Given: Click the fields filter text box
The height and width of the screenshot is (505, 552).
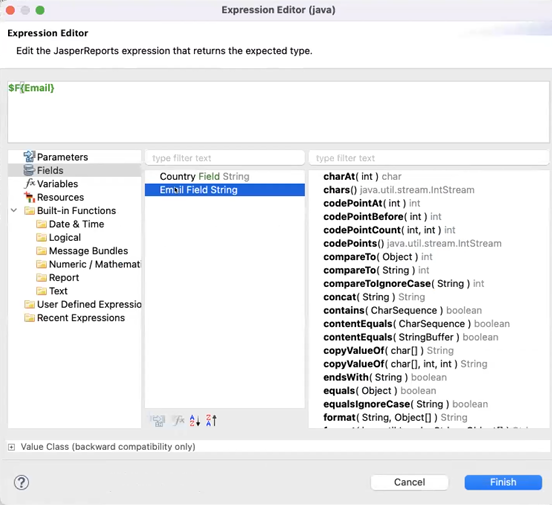Looking at the screenshot, I should coord(225,158).
